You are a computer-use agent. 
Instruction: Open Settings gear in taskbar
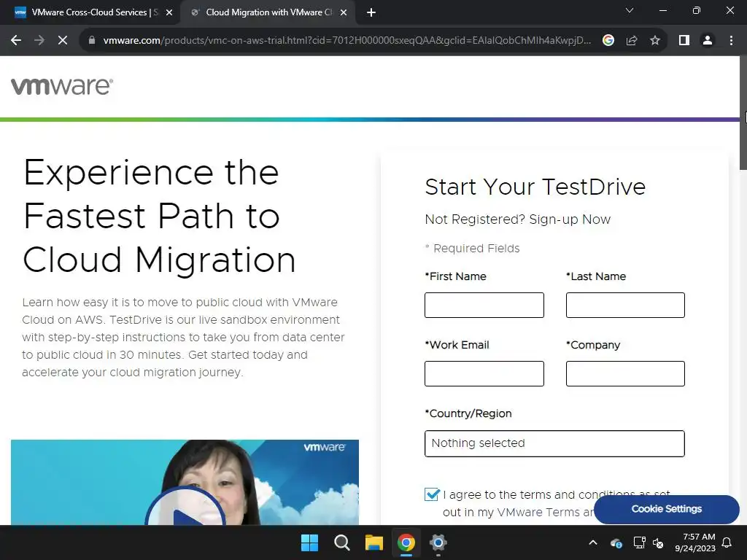click(438, 542)
